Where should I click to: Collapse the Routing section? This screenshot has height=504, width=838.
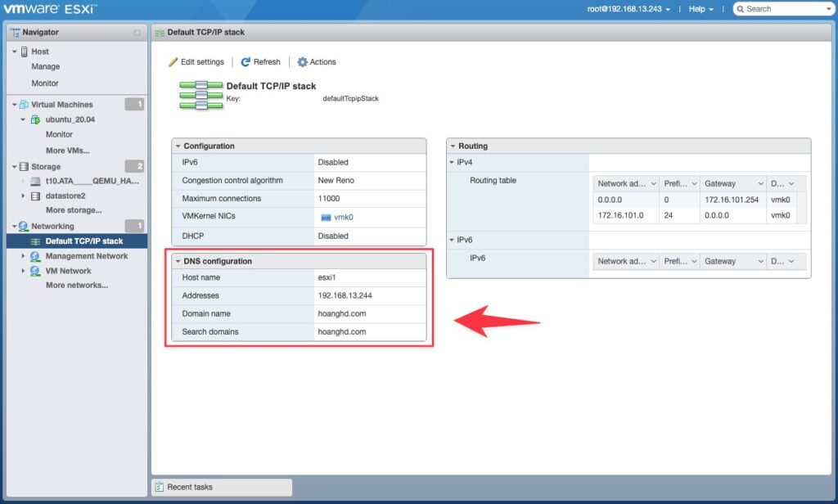pyautogui.click(x=453, y=146)
